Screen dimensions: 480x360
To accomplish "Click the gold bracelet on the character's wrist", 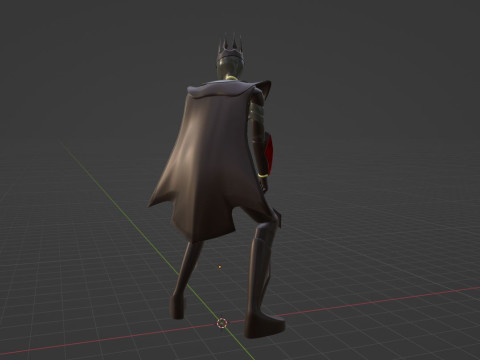I will (x=263, y=175).
